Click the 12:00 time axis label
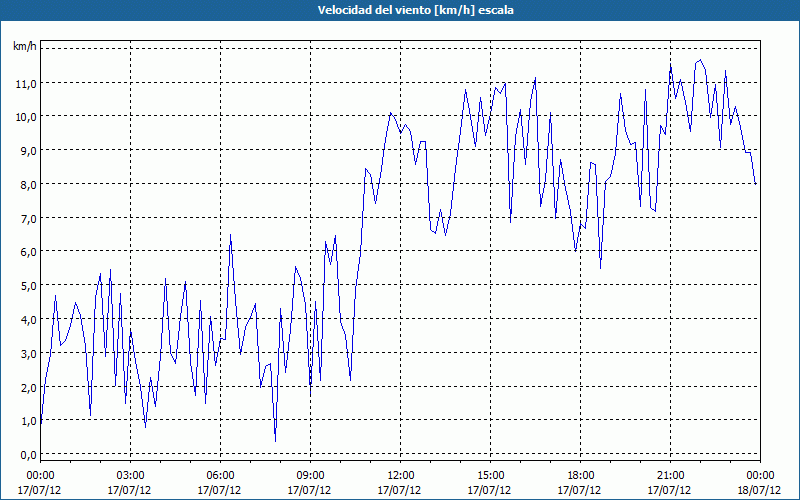The height and width of the screenshot is (500, 800). pos(401,476)
